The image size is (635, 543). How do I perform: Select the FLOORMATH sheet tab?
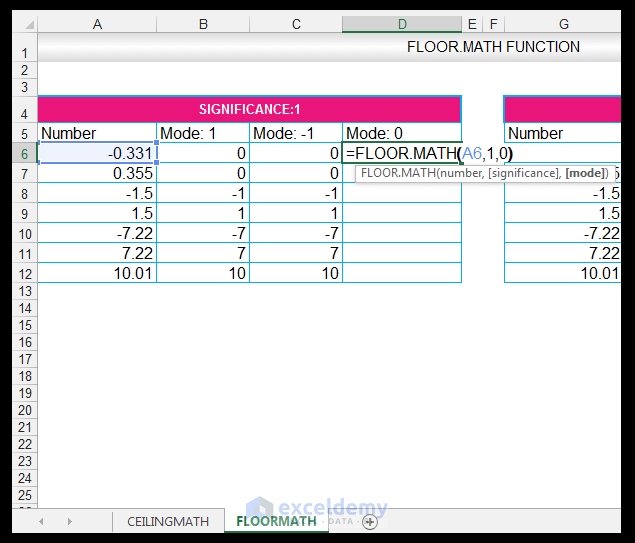tap(277, 521)
